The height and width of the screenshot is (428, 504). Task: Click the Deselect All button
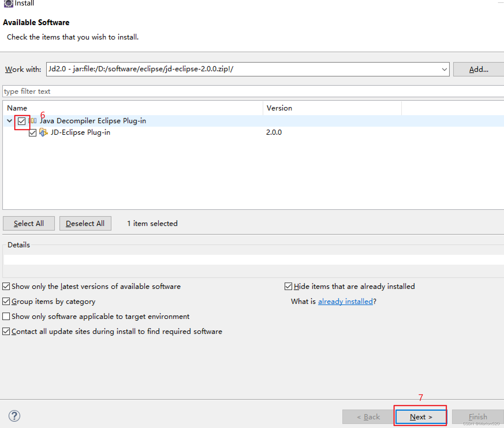[85, 223]
